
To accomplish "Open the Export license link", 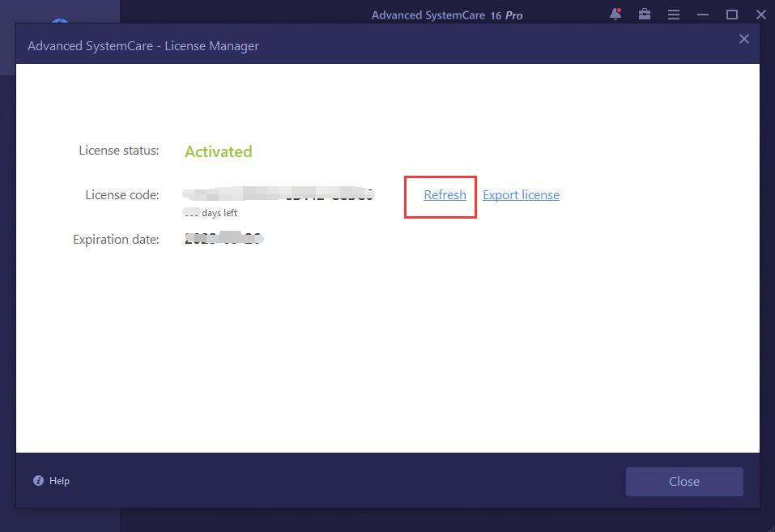I will [521, 195].
